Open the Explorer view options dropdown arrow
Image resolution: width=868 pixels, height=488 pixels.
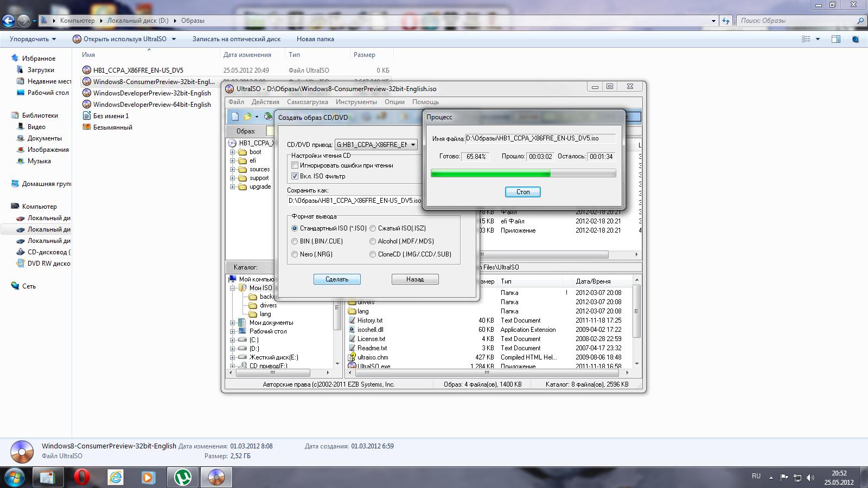(818, 39)
